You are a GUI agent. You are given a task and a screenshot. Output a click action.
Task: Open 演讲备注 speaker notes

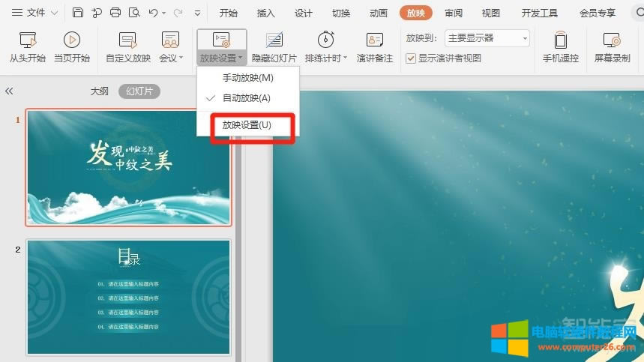point(374,40)
